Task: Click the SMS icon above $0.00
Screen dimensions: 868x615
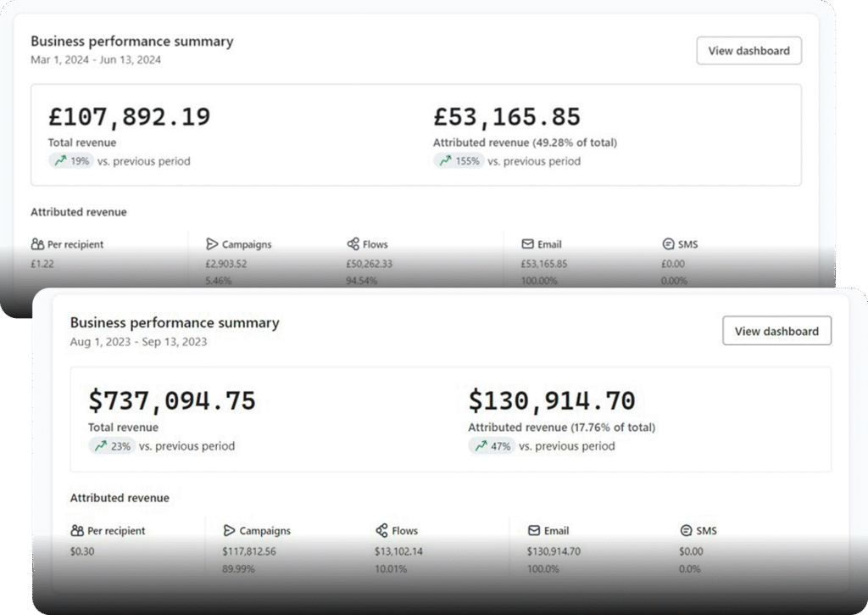Action: coord(687,531)
